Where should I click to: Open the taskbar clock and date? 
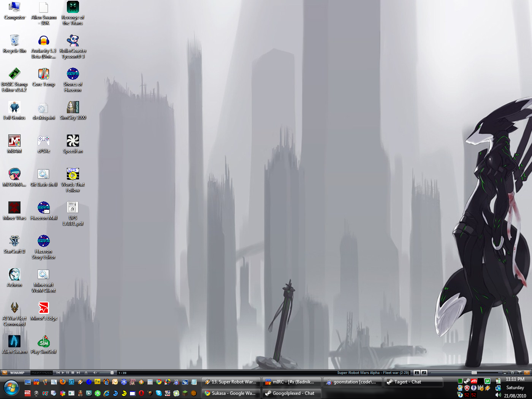[x=515, y=388]
